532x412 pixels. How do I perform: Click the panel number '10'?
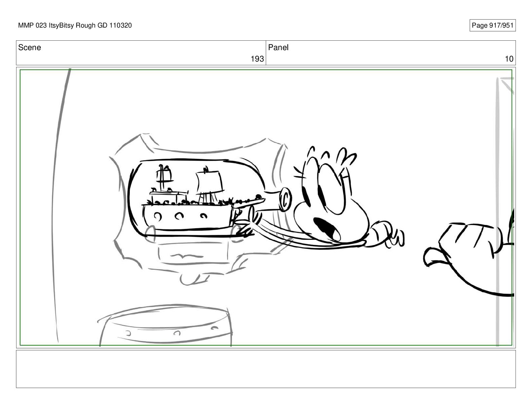tap(509, 59)
